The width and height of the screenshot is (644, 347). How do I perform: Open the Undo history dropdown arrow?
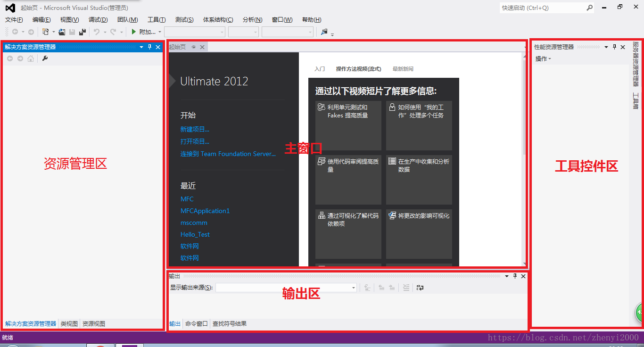104,32
